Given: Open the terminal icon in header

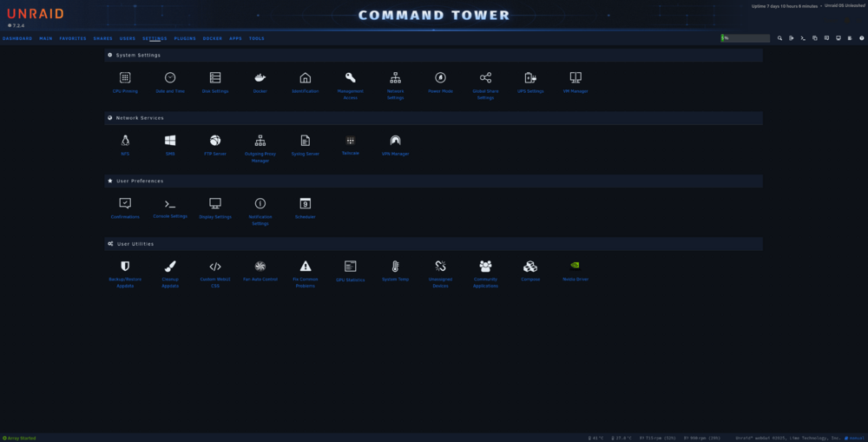Looking at the screenshot, I should tap(803, 38).
